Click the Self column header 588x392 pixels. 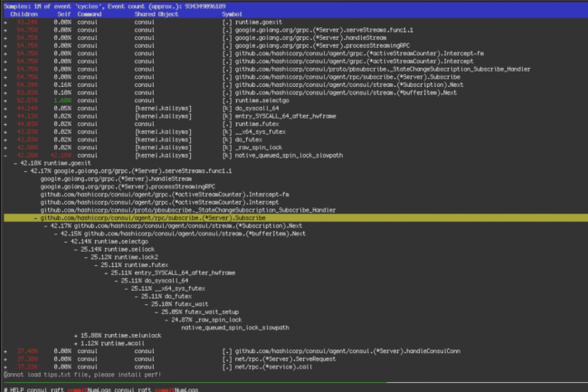(64, 14)
